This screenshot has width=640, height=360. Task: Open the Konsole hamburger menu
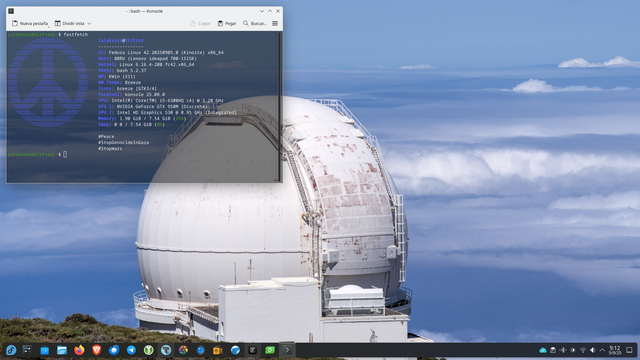(275, 24)
